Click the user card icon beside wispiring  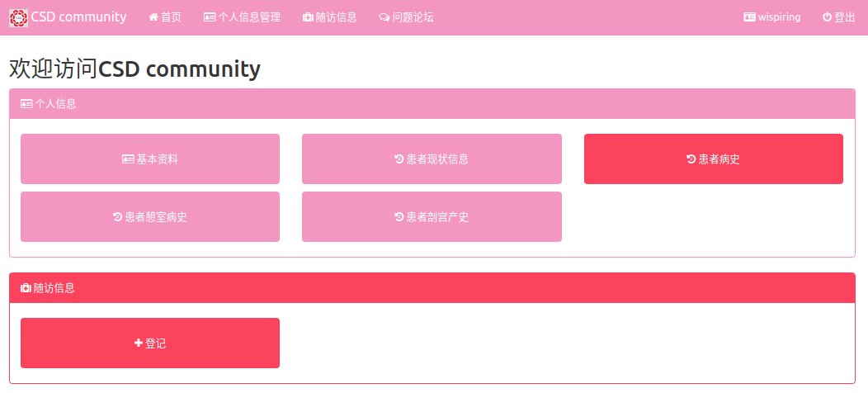click(x=749, y=17)
